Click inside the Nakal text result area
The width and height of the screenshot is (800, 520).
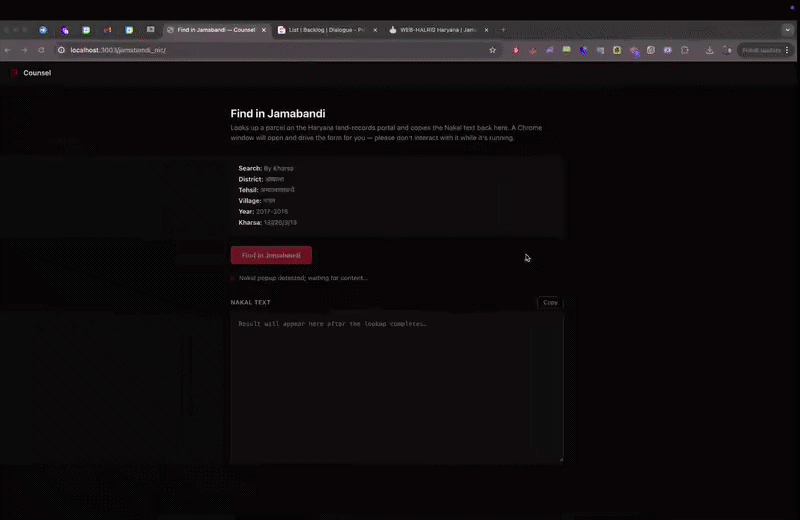click(x=396, y=388)
